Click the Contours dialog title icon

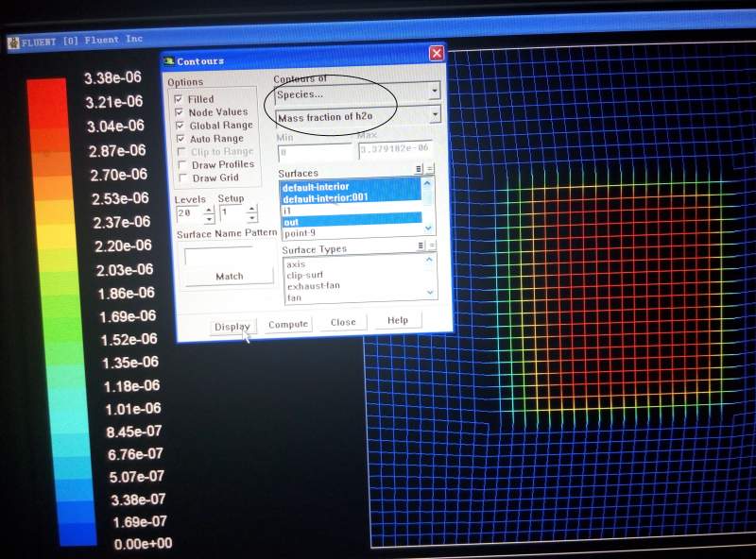point(169,61)
